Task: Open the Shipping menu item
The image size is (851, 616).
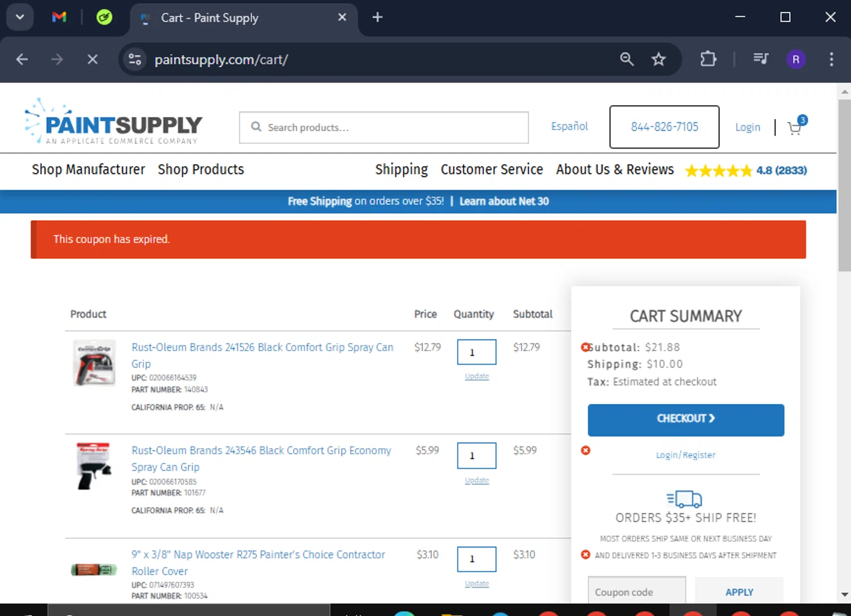Action: tap(402, 170)
